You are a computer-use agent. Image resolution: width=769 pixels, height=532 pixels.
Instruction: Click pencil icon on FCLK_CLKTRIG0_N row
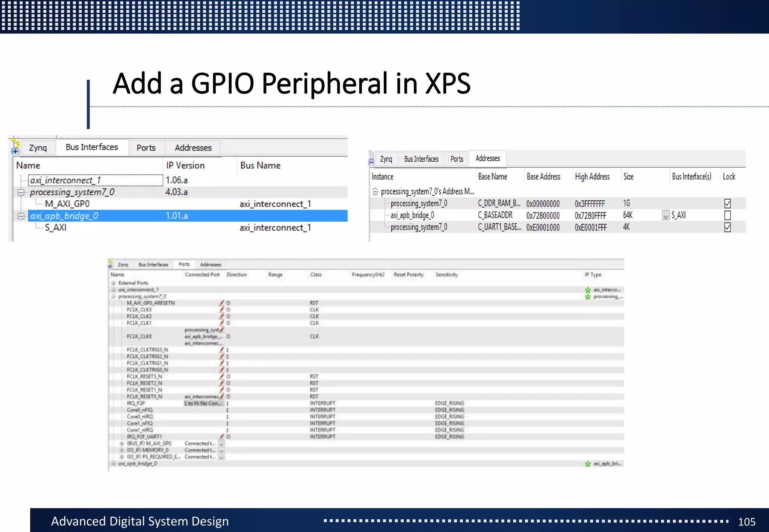tap(222, 370)
